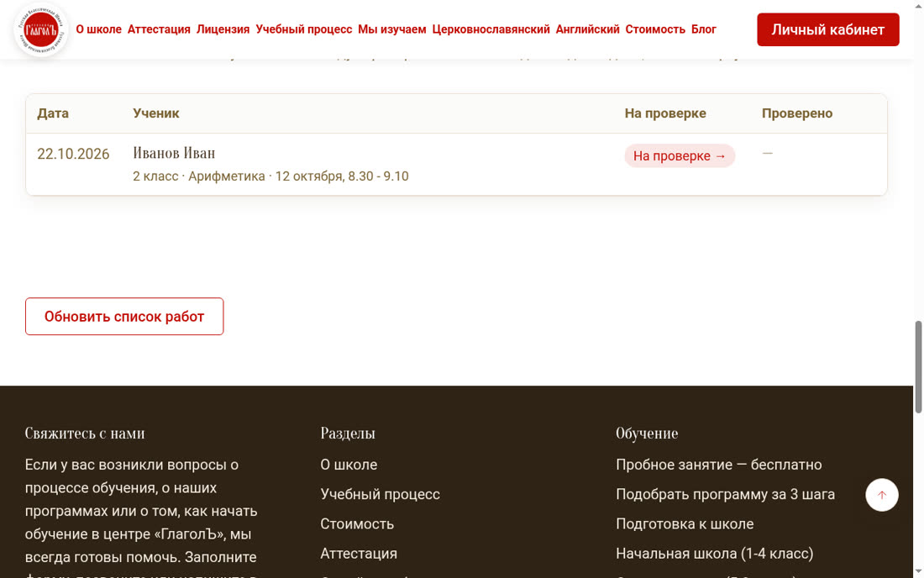
Task: Open the Учебный процесс menu item
Action: [303, 29]
